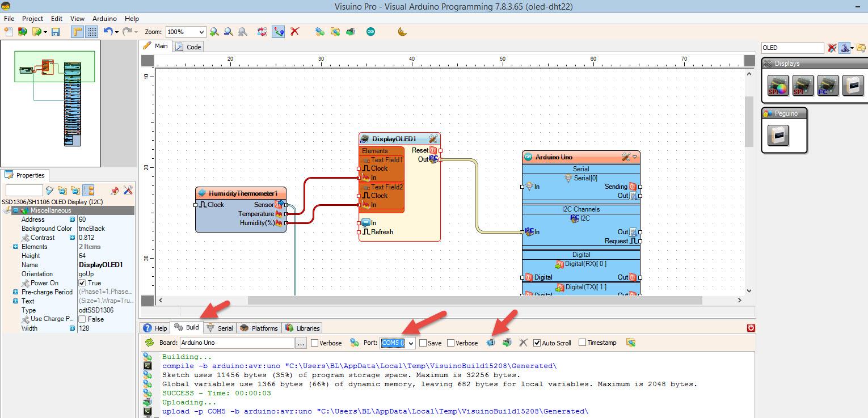Enable the Timestamp checkbox
Screen dimensions: 868x418
[582, 343]
